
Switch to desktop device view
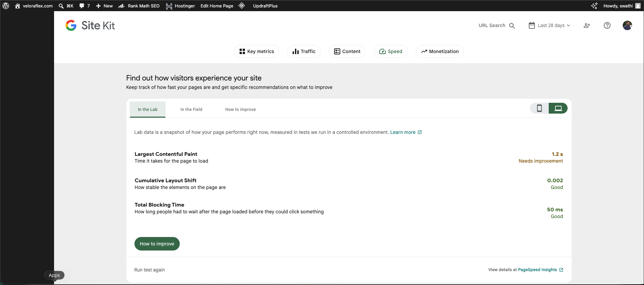[x=558, y=108]
